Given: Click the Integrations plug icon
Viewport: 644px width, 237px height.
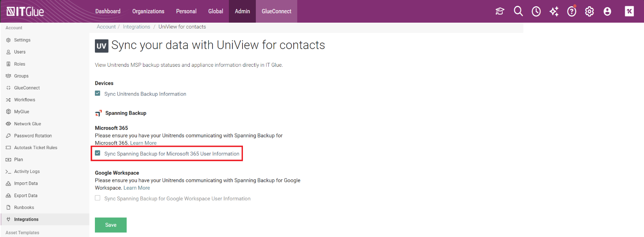Looking at the screenshot, I should tap(8, 219).
